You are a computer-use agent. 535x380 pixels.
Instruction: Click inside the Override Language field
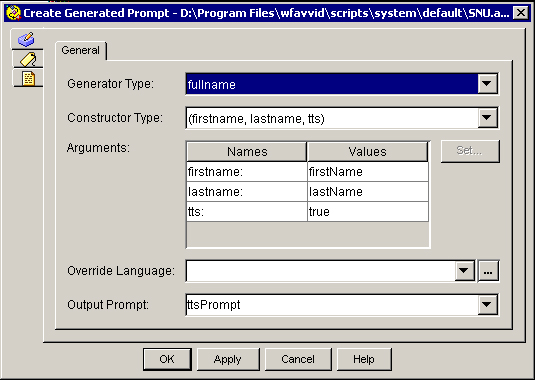[320, 271]
